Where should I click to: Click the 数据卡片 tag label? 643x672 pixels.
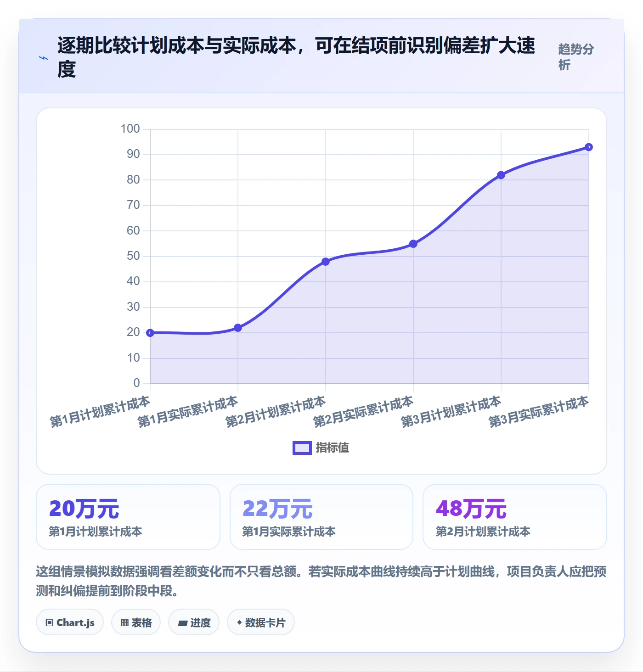265,623
